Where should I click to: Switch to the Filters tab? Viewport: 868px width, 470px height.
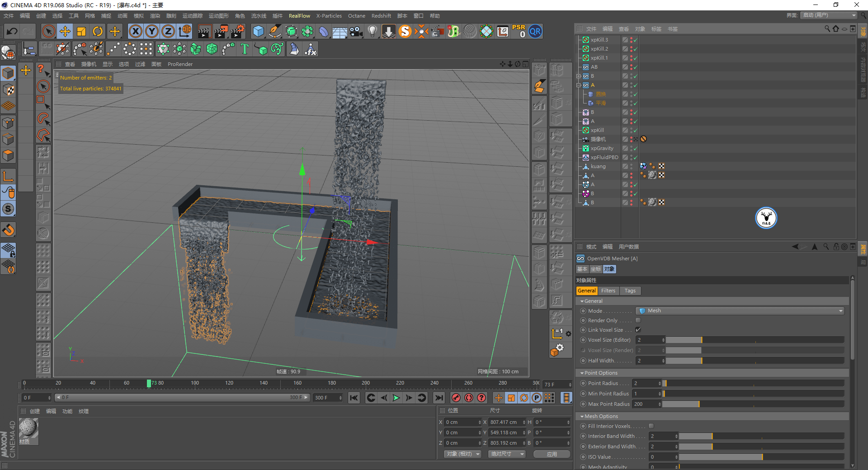click(x=608, y=291)
